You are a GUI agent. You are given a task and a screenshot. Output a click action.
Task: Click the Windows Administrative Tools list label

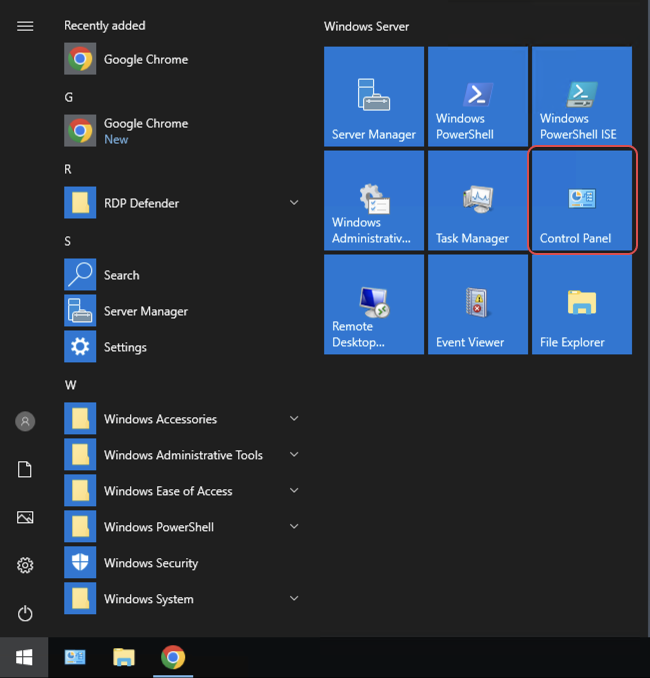(x=183, y=455)
